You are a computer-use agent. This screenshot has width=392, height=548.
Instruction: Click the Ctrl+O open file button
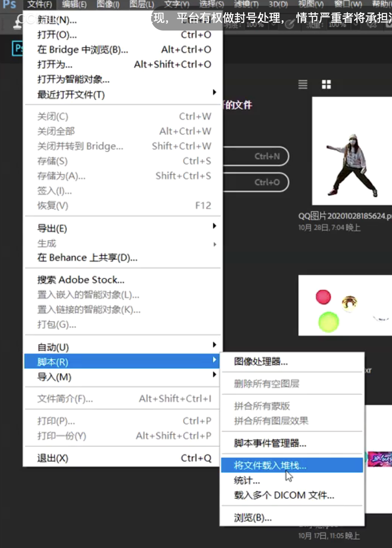256,182
